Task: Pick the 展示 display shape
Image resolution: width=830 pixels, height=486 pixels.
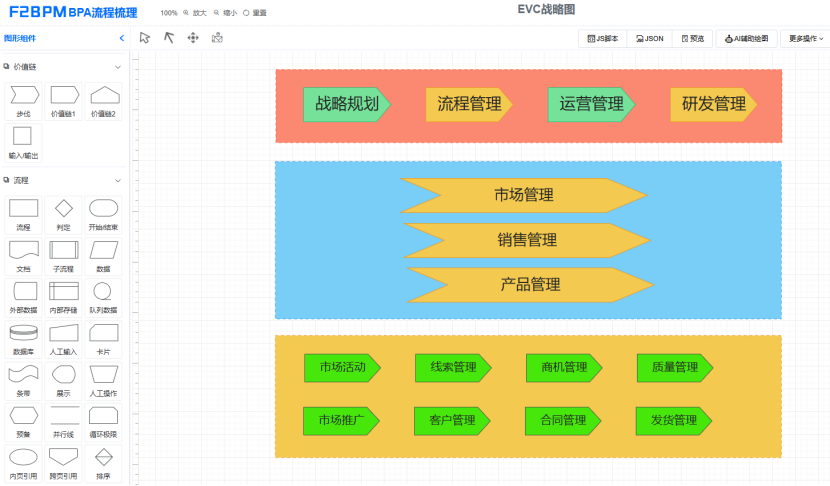Action: (64, 380)
